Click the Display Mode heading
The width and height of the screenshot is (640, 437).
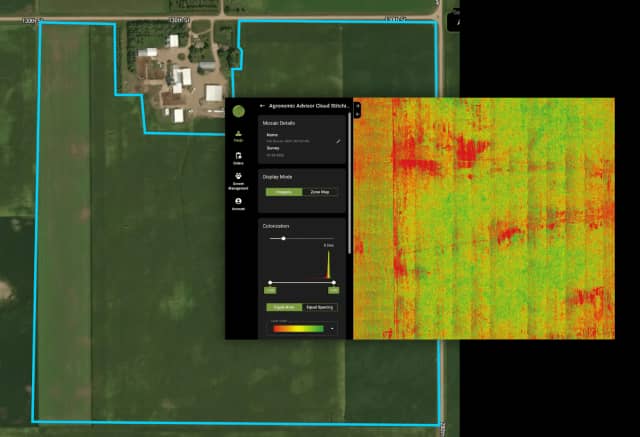[277, 177]
